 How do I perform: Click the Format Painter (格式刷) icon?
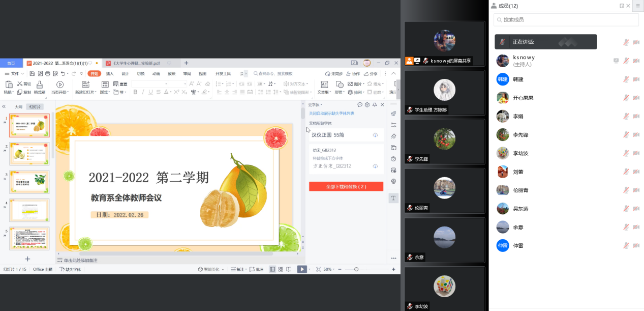(x=40, y=84)
